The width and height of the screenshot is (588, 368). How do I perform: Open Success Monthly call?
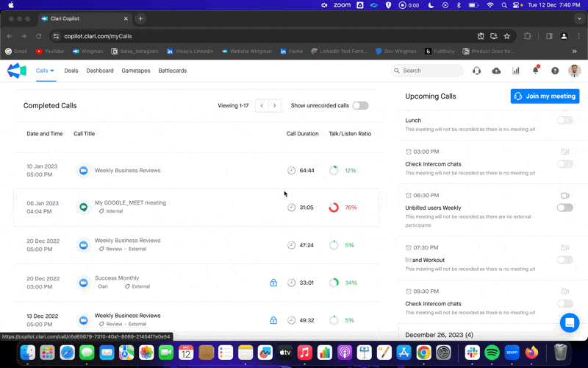117,278
